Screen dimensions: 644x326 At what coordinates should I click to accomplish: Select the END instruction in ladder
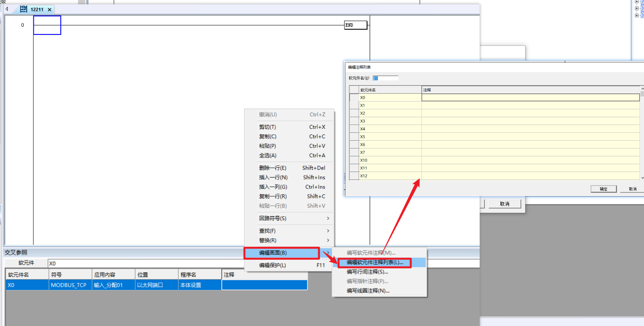coord(355,25)
